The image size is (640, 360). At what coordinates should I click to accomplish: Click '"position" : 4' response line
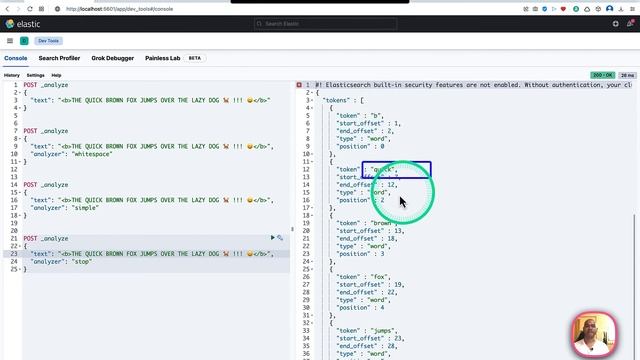tap(360, 308)
